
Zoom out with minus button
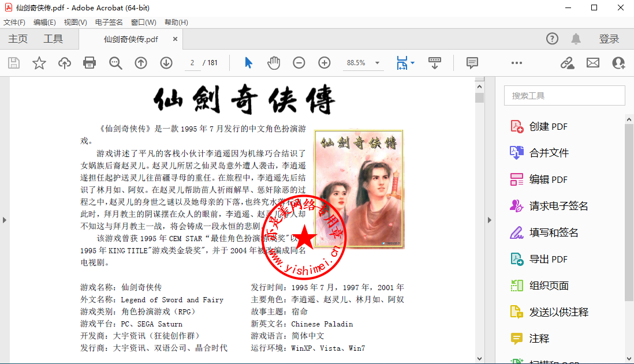click(299, 63)
